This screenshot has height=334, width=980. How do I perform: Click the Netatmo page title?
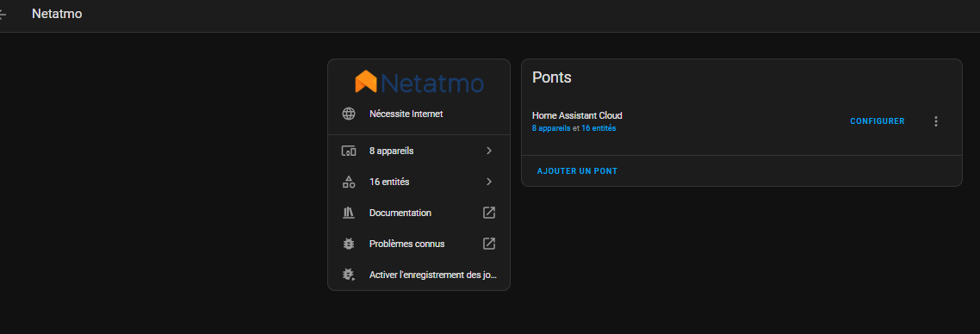click(57, 14)
